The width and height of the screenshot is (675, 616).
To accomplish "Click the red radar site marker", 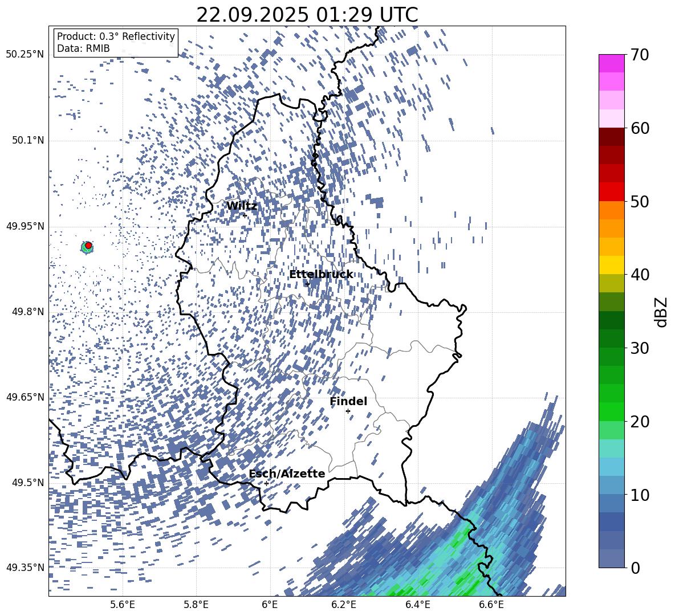I will 88,245.
